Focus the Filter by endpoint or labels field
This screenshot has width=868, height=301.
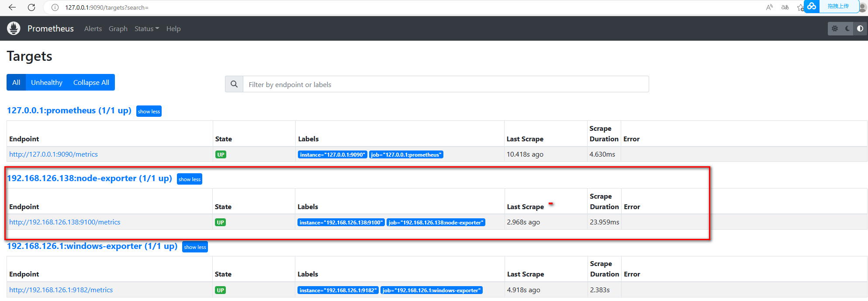point(446,84)
